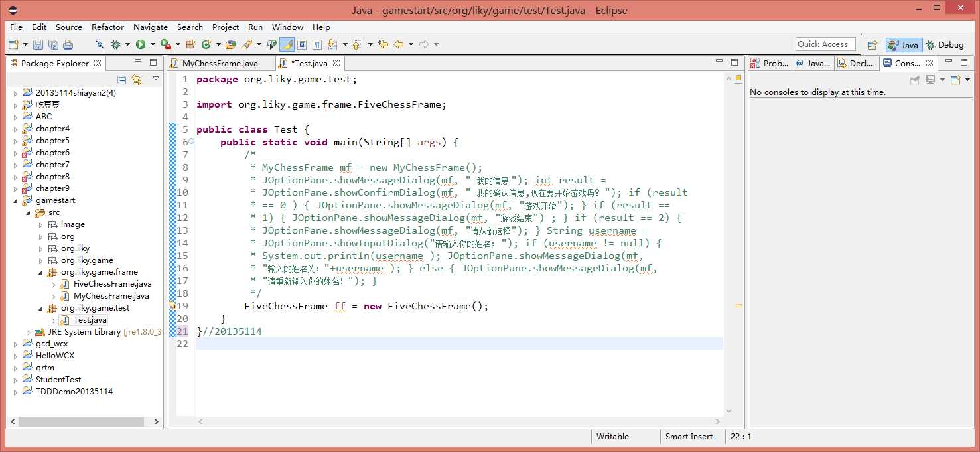Screen dimensions: 980x452
Task: Collapse All in Package Explorer
Action: click(x=121, y=79)
